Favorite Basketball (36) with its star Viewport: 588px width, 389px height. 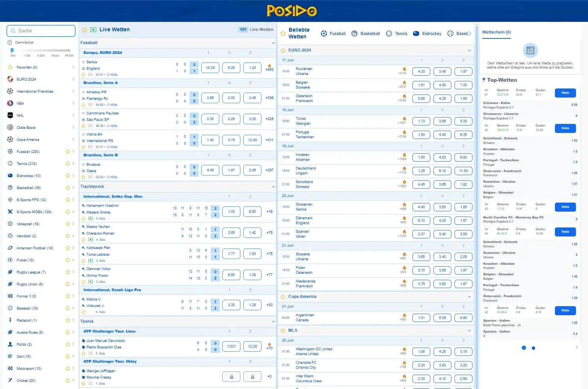coord(68,188)
